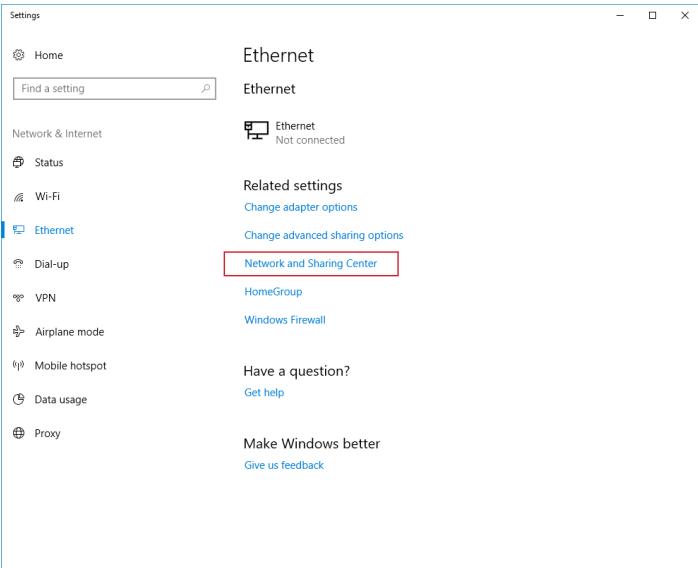Open Change adapter options link

click(x=301, y=207)
